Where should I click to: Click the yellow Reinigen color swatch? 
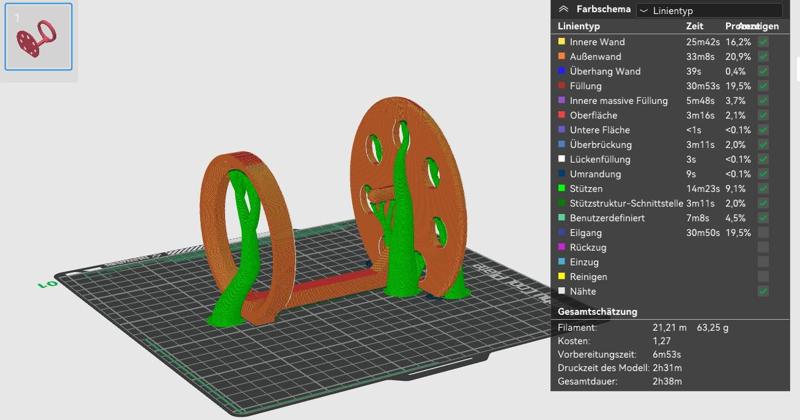point(562,276)
